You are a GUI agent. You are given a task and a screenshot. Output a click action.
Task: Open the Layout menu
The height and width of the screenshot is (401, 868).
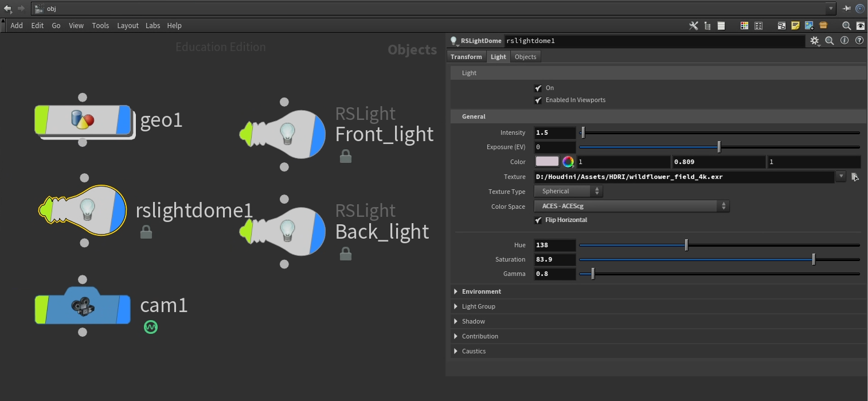(x=128, y=26)
